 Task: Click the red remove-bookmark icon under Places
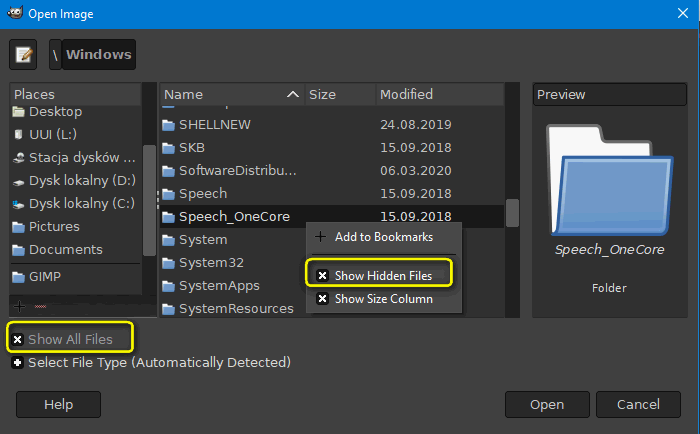(40, 306)
